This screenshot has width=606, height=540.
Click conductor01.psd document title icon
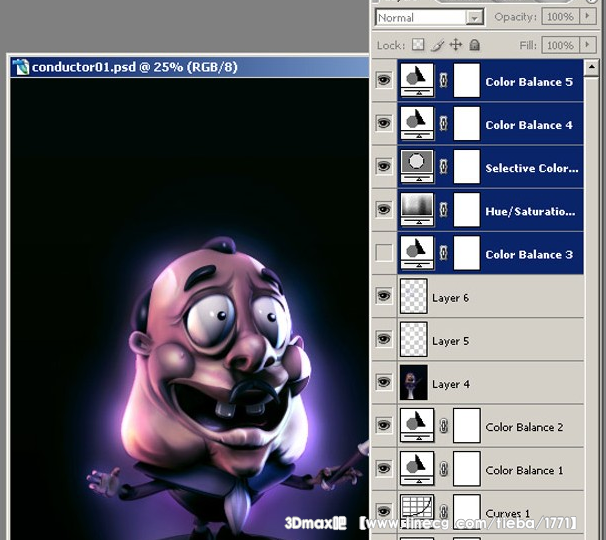21,67
